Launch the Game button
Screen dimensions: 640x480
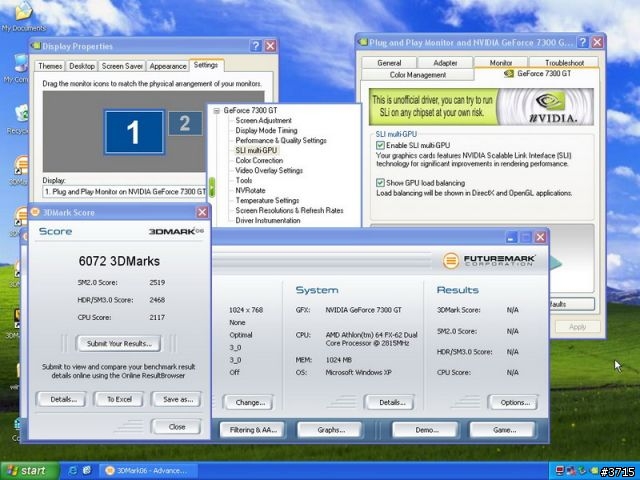503,430
